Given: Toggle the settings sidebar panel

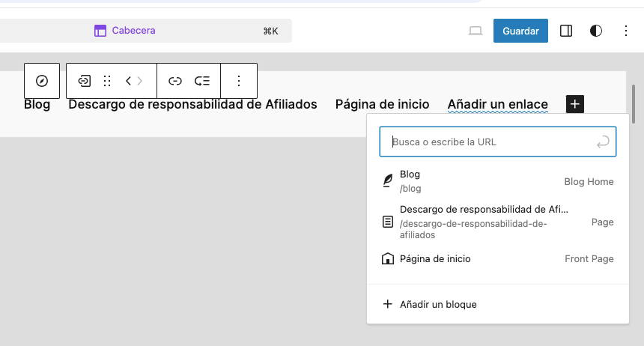Looking at the screenshot, I should [x=566, y=31].
